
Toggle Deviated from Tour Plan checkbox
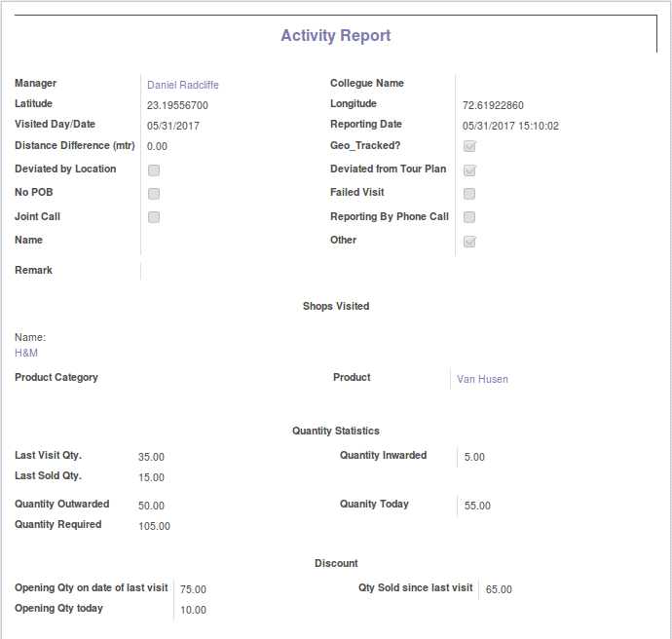469,170
